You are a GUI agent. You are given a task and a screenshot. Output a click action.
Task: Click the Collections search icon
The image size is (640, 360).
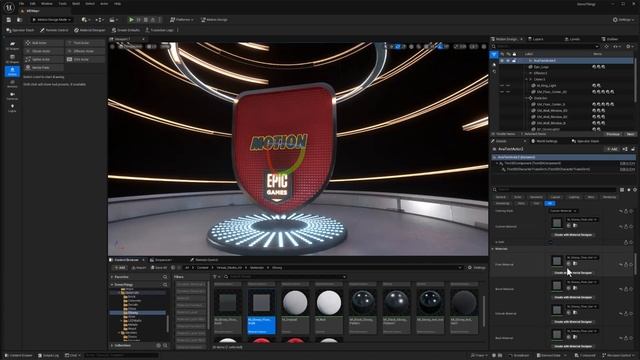click(x=165, y=346)
